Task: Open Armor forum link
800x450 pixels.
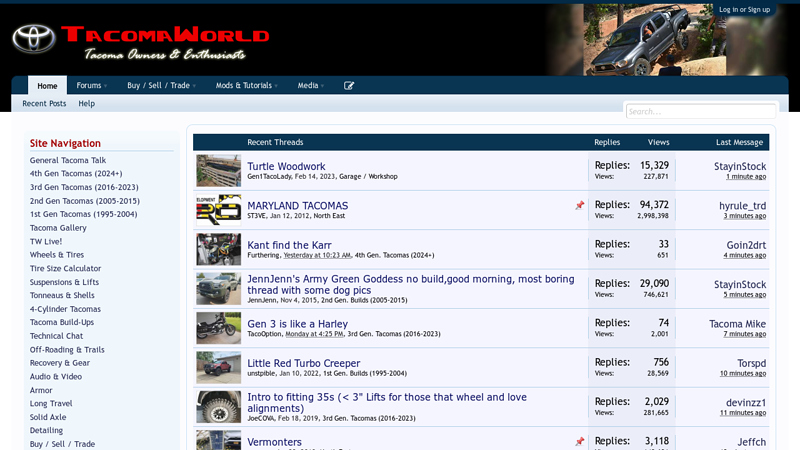Action: point(41,390)
